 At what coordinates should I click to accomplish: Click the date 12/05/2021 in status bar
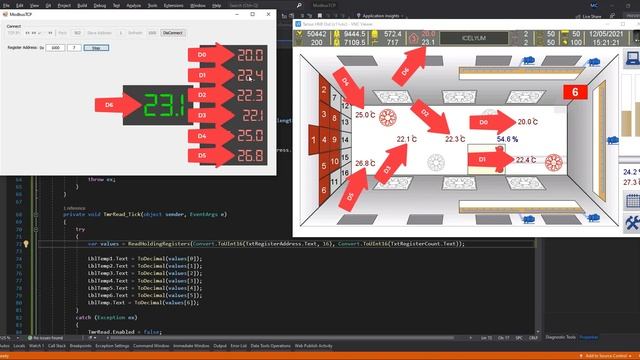[x=606, y=34]
